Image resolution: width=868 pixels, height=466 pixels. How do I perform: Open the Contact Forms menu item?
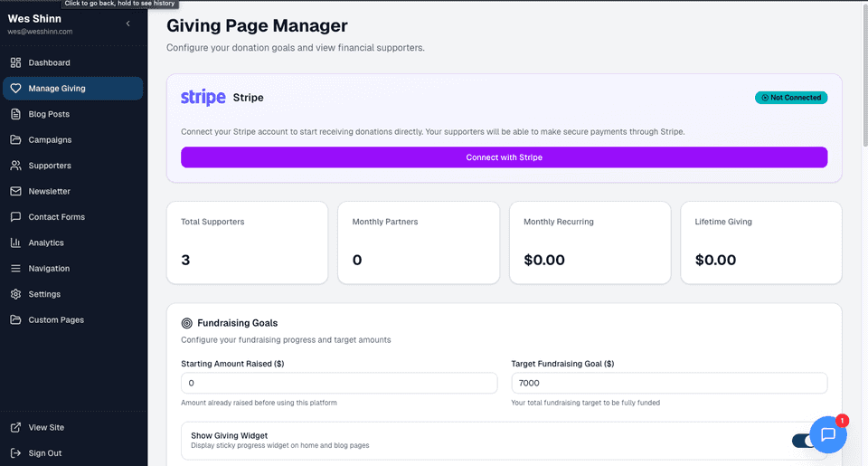tap(56, 217)
